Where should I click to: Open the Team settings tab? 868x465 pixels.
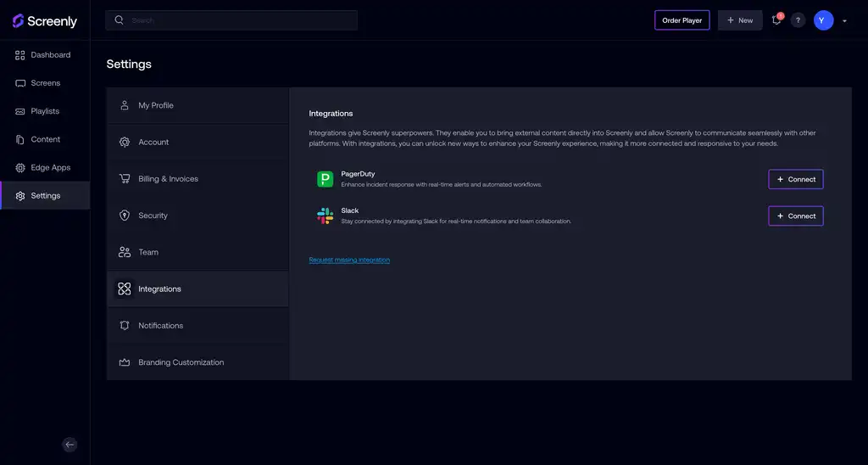coord(198,252)
